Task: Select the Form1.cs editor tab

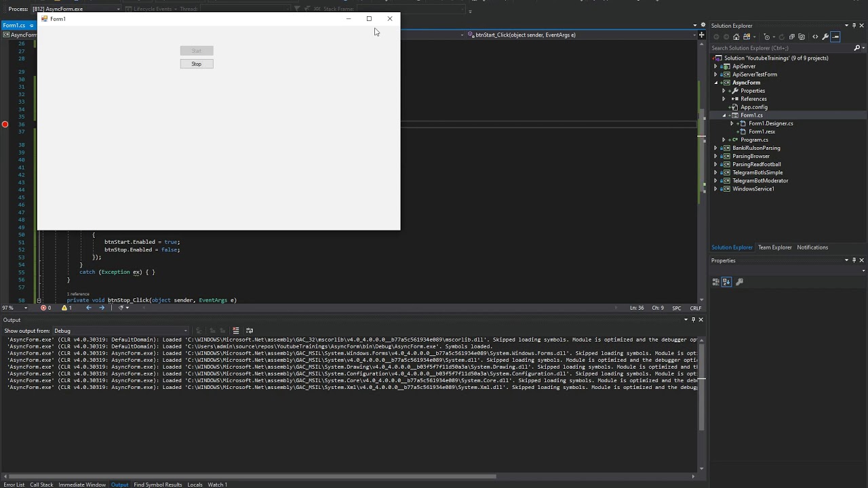Action: click(14, 26)
